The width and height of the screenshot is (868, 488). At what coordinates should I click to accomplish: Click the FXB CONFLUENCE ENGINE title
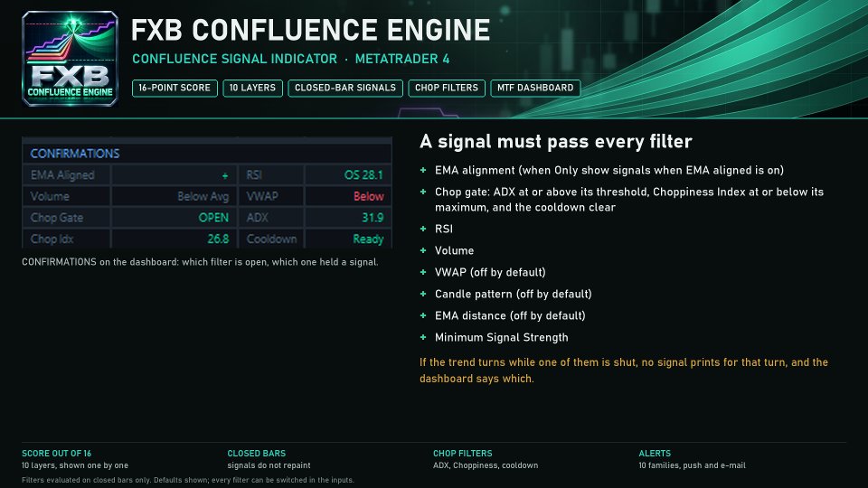click(x=310, y=30)
